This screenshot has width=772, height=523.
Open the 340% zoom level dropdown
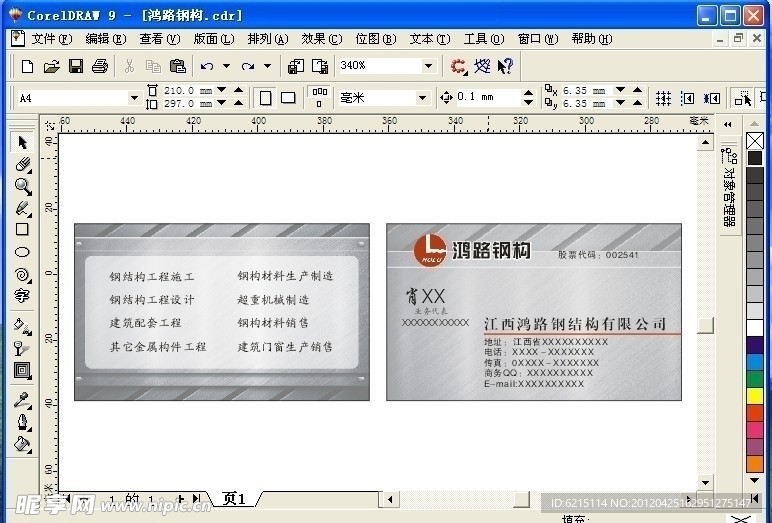pos(428,65)
